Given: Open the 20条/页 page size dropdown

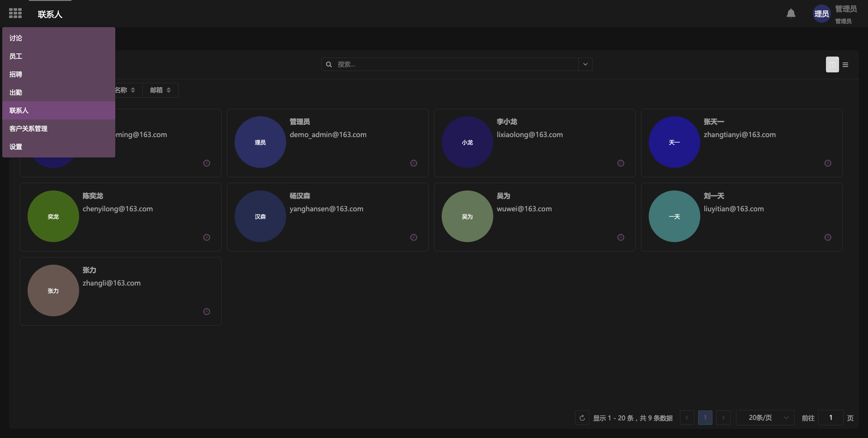Looking at the screenshot, I should pos(765,418).
